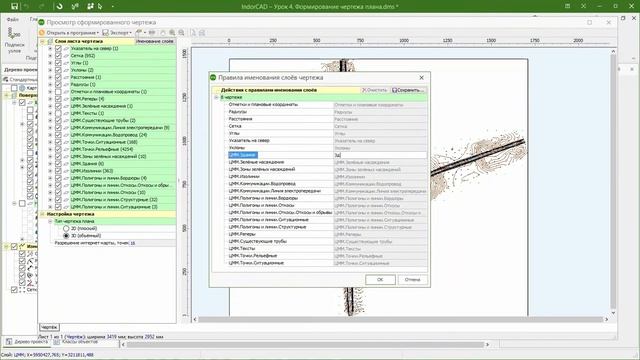This screenshot has height=360, width=640.
Task: Click the Чертёж sheet tab at bottom
Action: (49, 327)
